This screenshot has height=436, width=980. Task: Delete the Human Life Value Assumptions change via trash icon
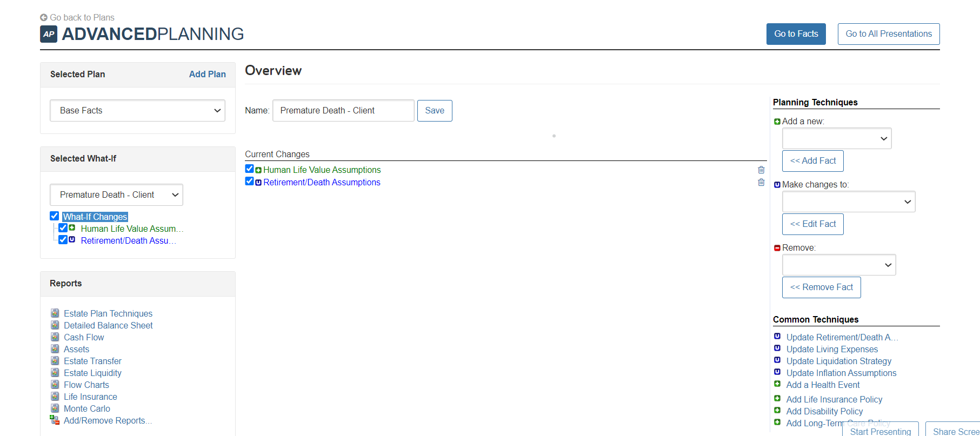(x=761, y=170)
